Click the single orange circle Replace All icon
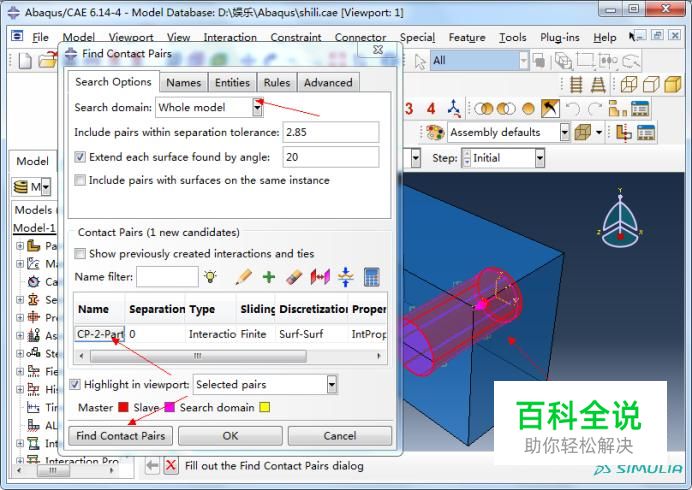The height and width of the screenshot is (490, 692). tap(528, 109)
